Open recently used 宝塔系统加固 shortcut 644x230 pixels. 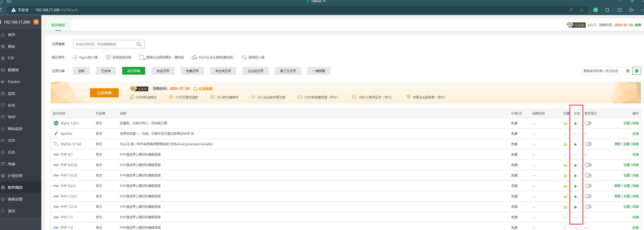click(119, 57)
